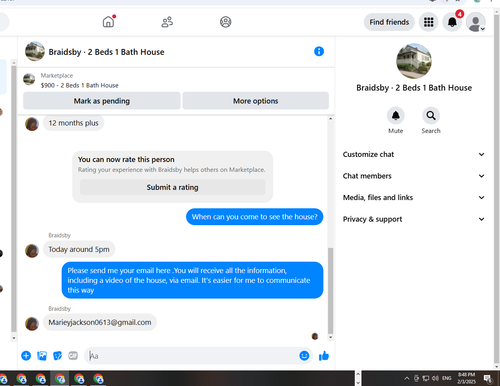Choose a sticker with the sticker icon

pyautogui.click(x=57, y=356)
